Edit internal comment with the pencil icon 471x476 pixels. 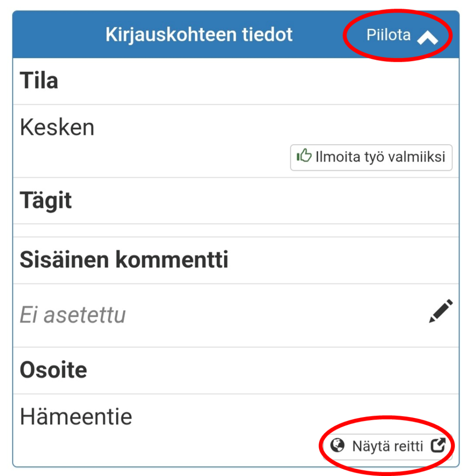440,311
